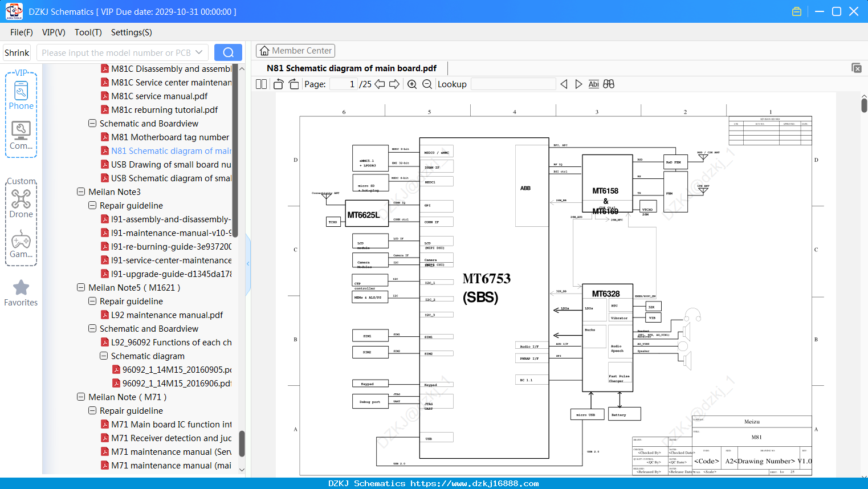The height and width of the screenshot is (489, 868).
Task: Go to previous page arrow
Action: tap(380, 84)
